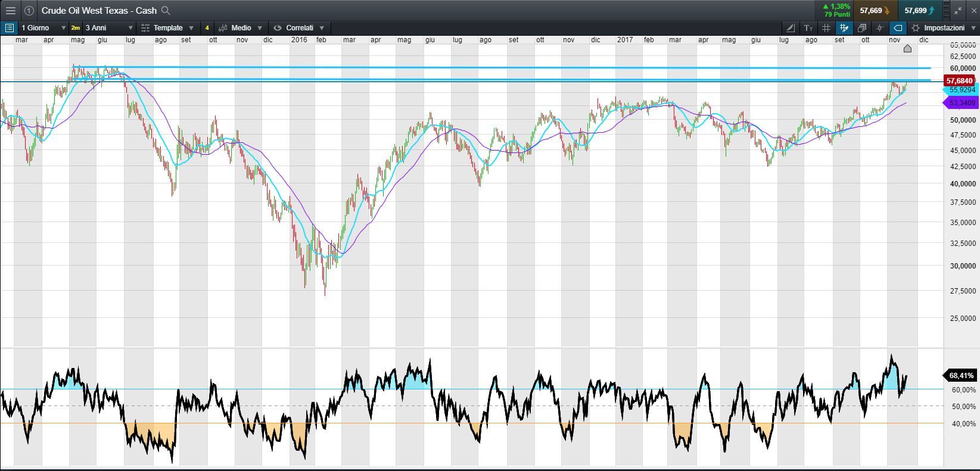980x471 pixels.
Task: Shrink the chart window with collapse arrows
Action: (958, 10)
